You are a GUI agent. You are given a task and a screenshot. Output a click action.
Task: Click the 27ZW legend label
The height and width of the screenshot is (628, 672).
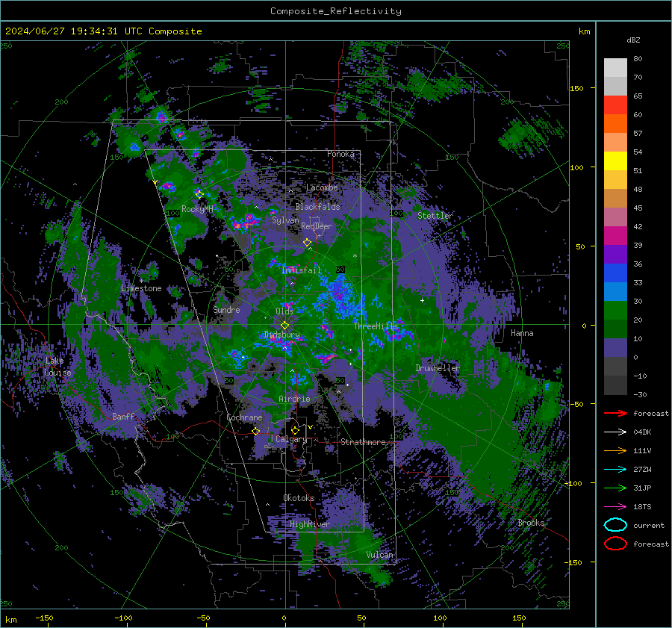click(642, 470)
